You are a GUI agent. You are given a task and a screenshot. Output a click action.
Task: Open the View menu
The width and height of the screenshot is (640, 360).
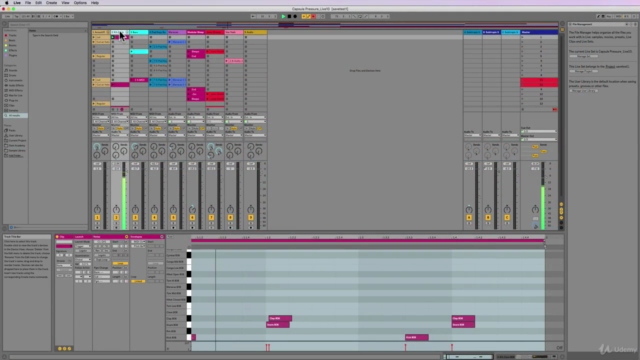pyautogui.click(x=65, y=3)
